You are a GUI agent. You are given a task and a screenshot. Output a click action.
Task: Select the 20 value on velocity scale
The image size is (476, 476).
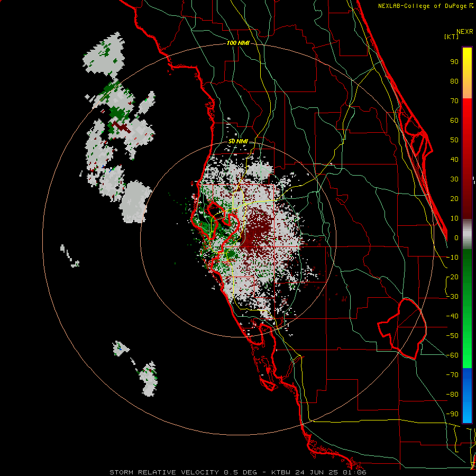tap(454, 199)
